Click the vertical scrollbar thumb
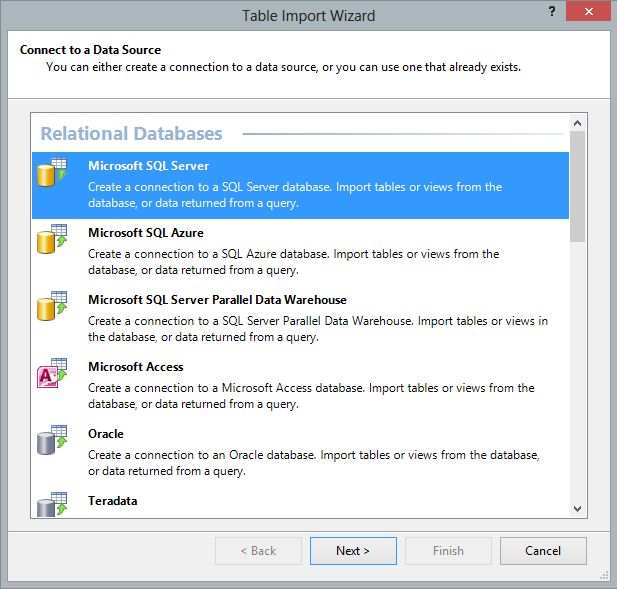This screenshot has width=617, height=589. (x=577, y=186)
